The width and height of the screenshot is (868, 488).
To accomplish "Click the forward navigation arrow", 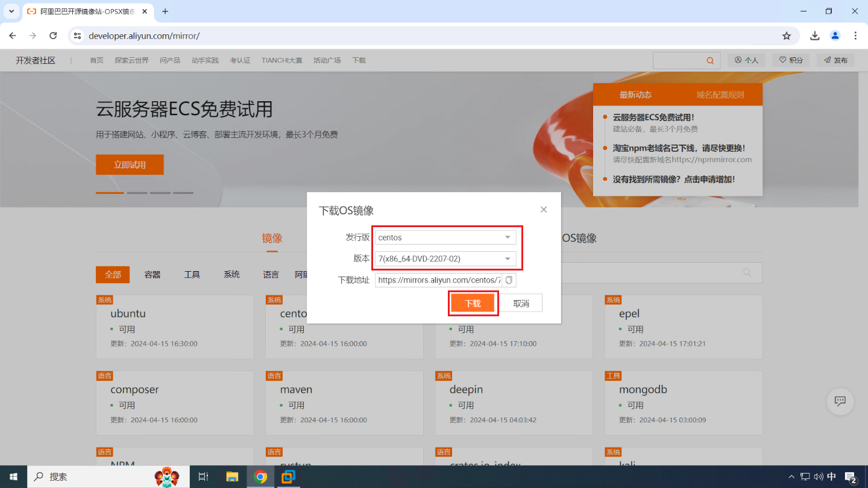I will pyautogui.click(x=33, y=36).
